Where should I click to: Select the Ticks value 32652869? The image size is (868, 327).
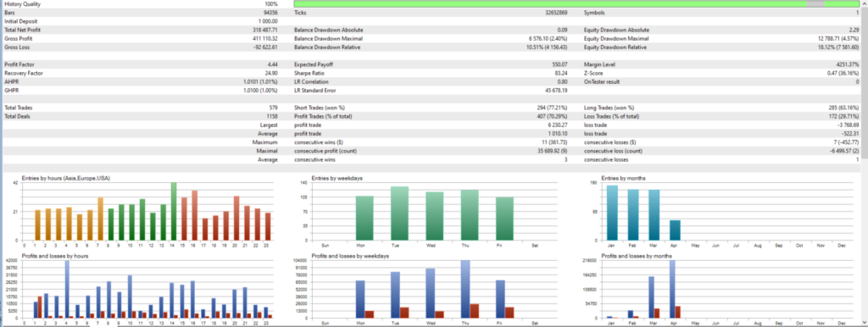556,12
